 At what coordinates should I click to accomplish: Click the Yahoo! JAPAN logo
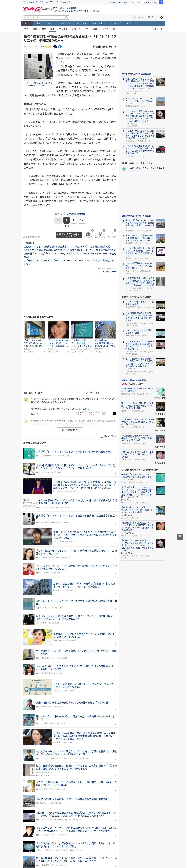(x=32, y=9)
